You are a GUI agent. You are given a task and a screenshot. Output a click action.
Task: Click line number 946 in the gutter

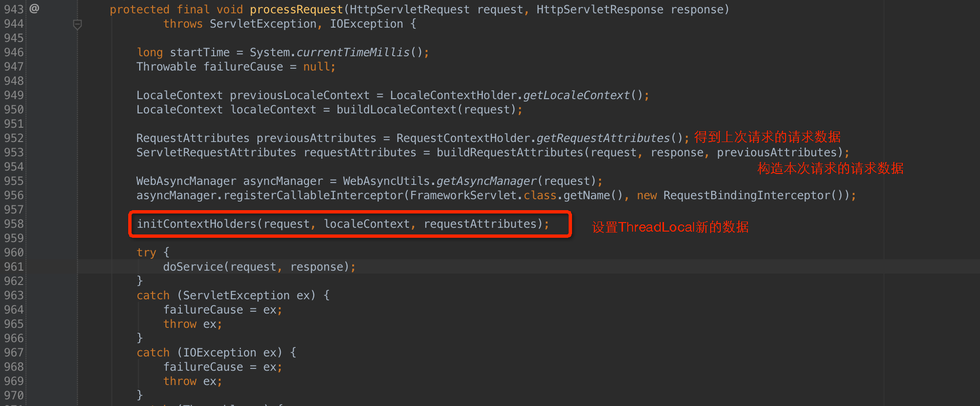14,52
